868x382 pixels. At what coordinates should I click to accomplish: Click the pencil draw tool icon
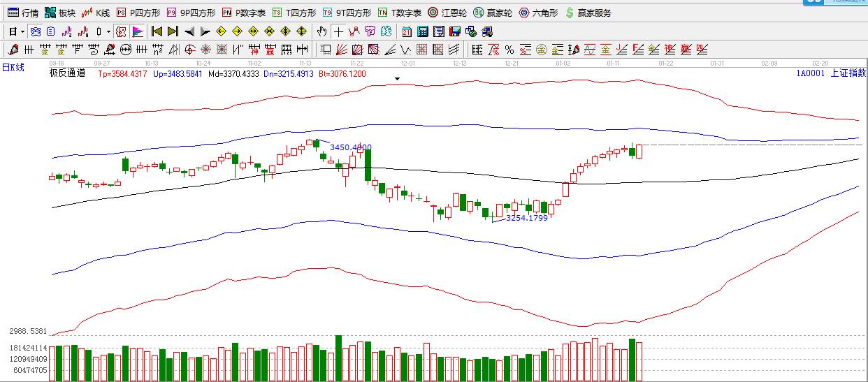(x=12, y=50)
